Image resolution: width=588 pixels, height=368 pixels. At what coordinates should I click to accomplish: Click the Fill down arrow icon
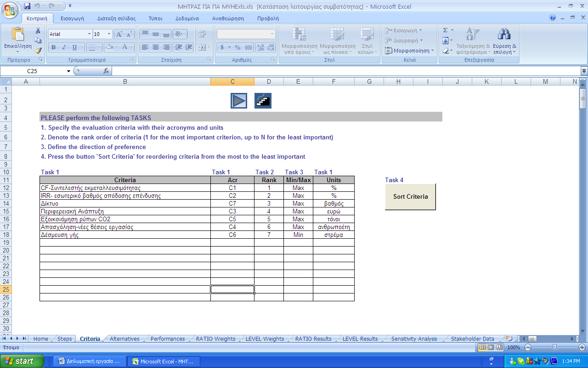point(445,40)
